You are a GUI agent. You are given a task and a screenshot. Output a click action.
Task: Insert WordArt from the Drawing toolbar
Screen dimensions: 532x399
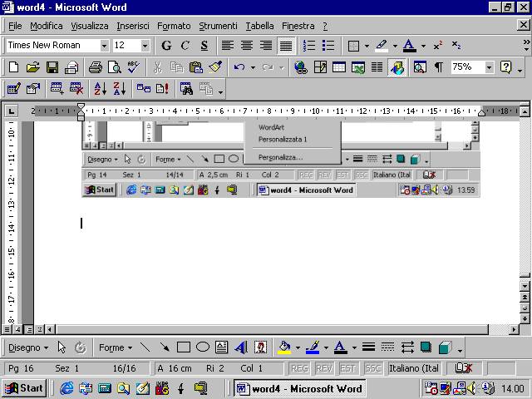[241, 347]
